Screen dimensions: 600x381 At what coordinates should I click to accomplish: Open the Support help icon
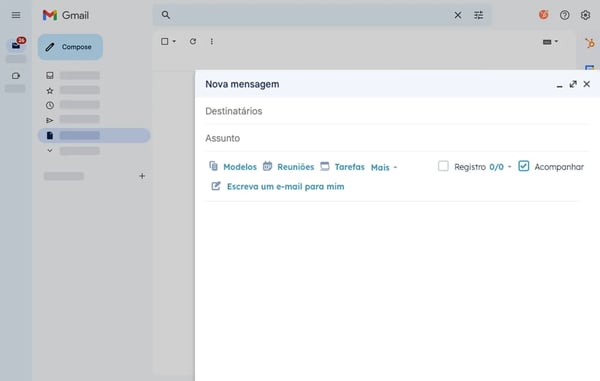[564, 15]
